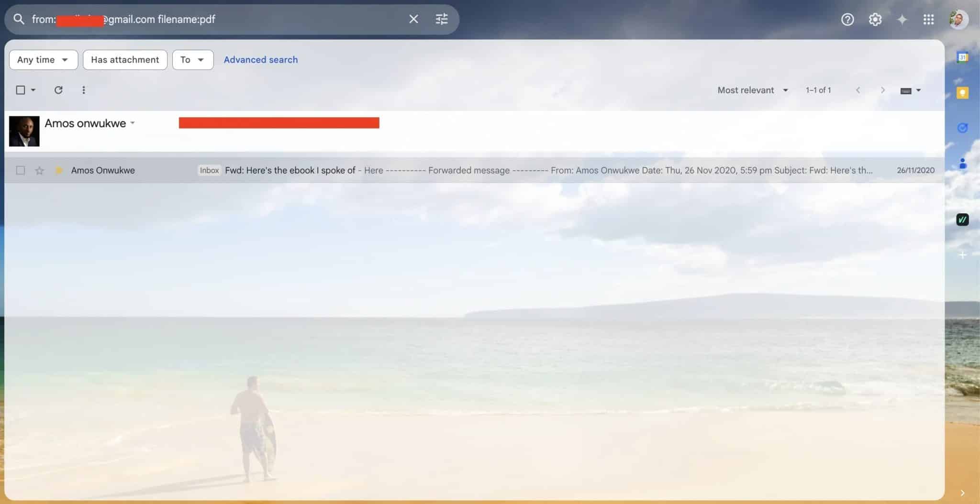Open Amos onwukwe's contact details dropdown

click(132, 123)
